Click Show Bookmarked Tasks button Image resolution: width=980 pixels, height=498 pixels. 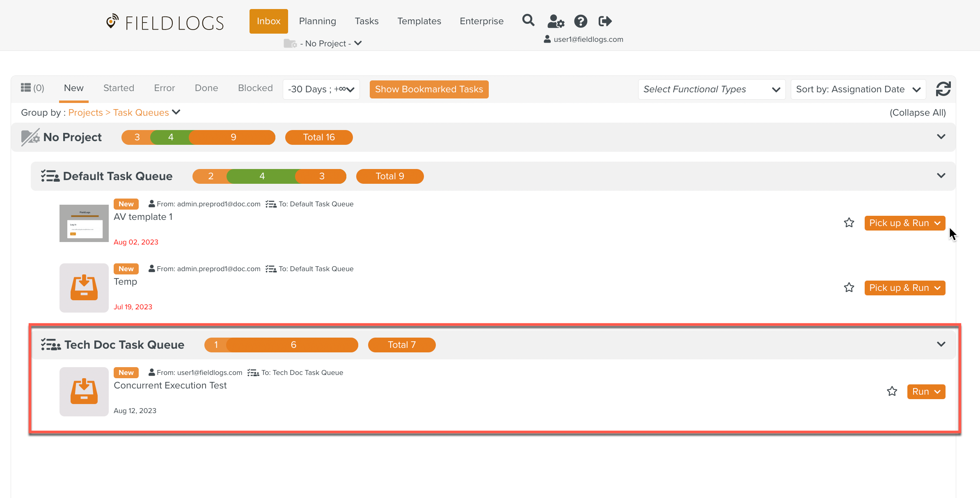coord(429,89)
